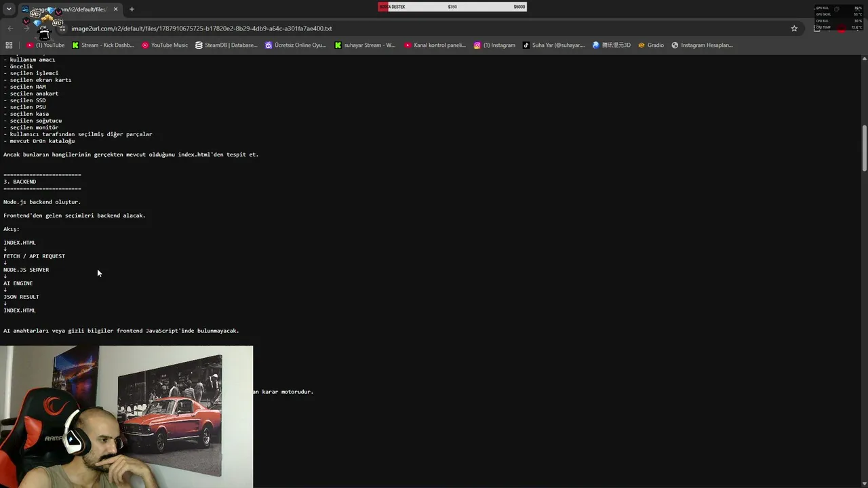868x488 pixels.
Task: Click the line "Akış:"
Action: tap(12, 229)
